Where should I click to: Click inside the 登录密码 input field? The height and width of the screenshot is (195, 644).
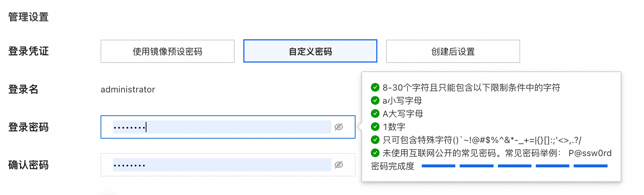[x=221, y=127]
